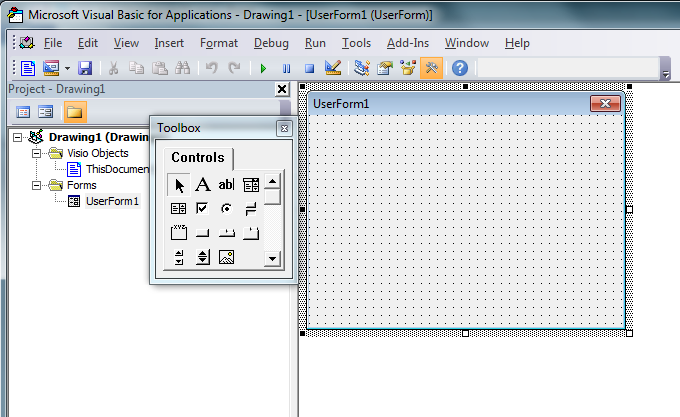Click the blue Help question mark icon
The image size is (680, 417).
tap(460, 68)
